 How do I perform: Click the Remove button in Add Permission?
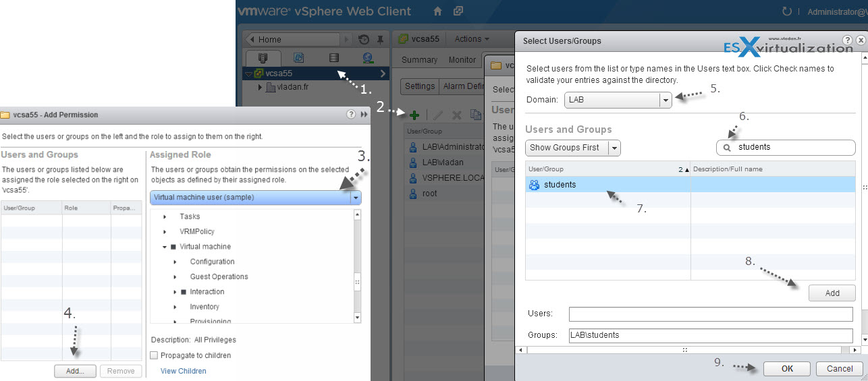pyautogui.click(x=121, y=371)
